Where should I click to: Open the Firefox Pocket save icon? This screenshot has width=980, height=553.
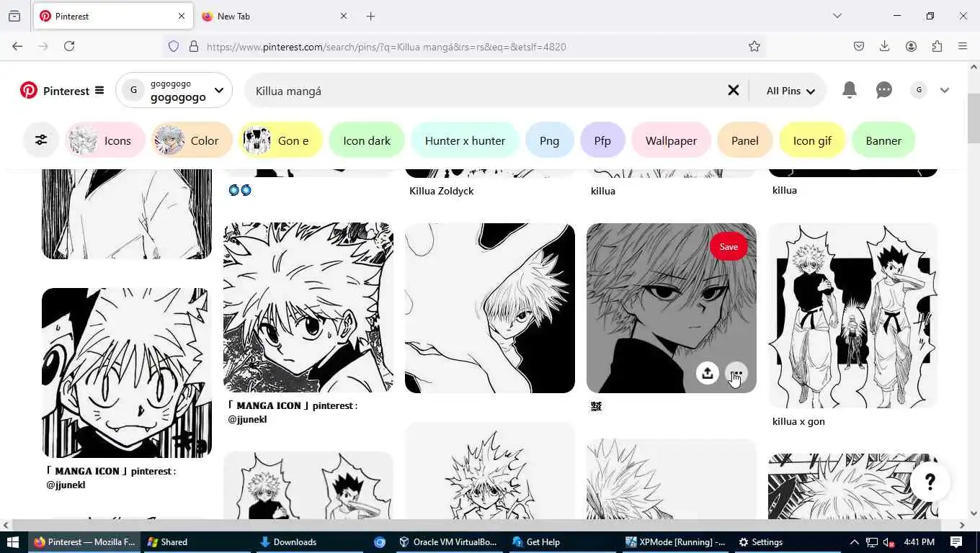(859, 46)
